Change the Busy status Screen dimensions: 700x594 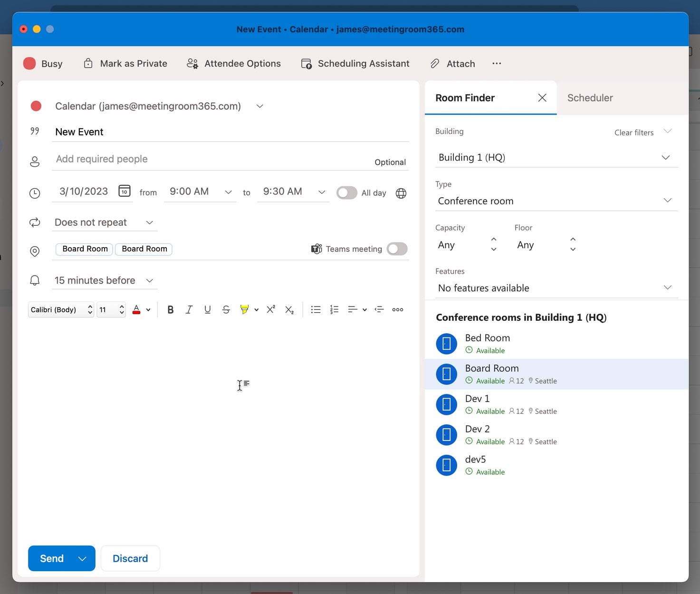43,64
